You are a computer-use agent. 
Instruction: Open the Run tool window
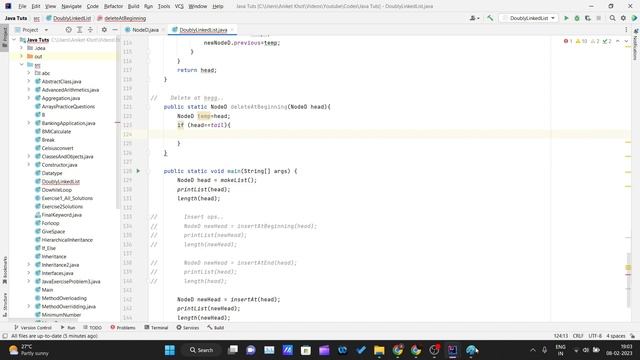[x=68, y=328]
